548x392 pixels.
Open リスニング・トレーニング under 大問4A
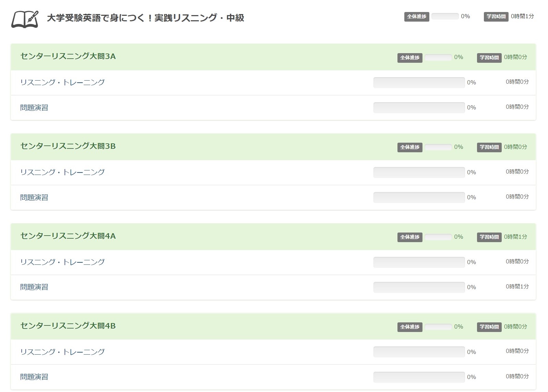[x=62, y=262]
